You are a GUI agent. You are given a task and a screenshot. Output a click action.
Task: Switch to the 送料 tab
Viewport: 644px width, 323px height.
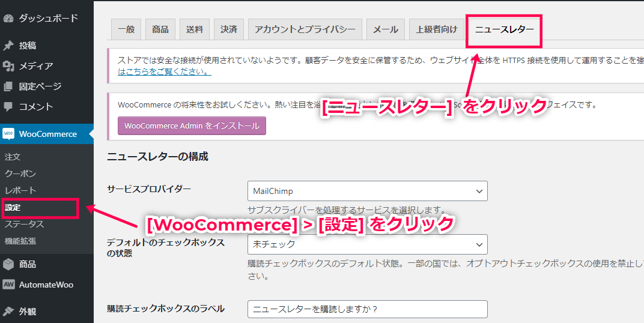(195, 29)
